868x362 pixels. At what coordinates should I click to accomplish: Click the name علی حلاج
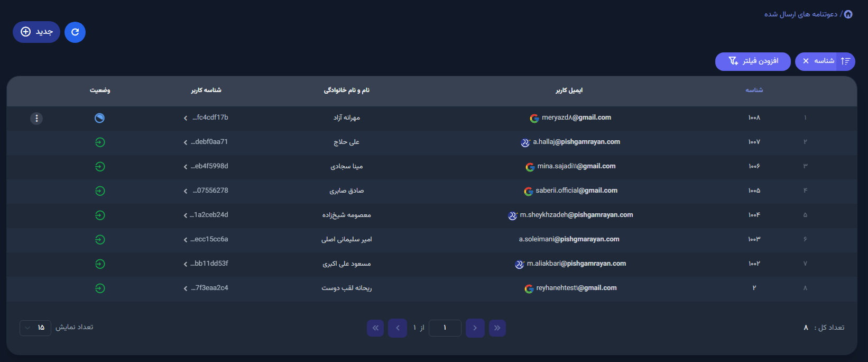pos(347,142)
